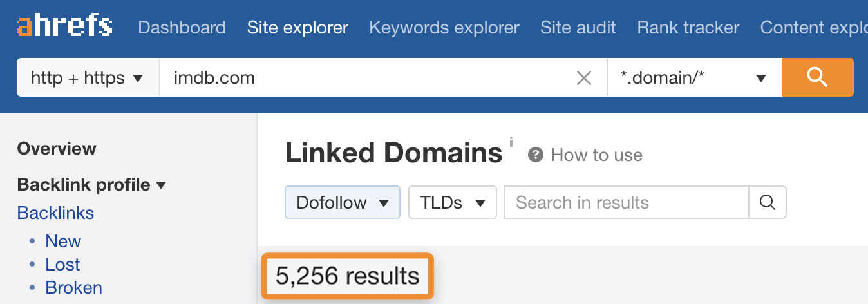View New backlinks in the sidebar
This screenshot has height=304, width=868.
click(x=63, y=242)
